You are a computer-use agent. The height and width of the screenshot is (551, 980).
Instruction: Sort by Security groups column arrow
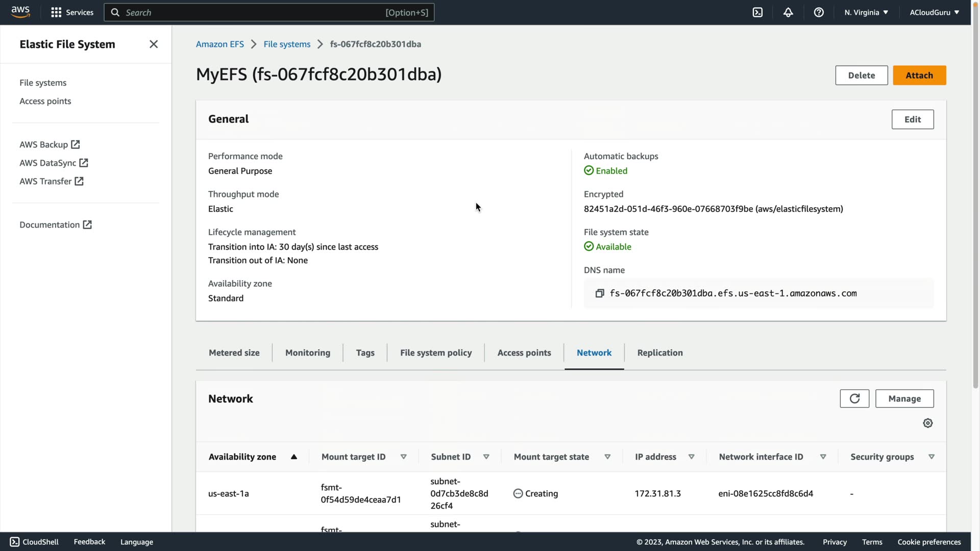tap(932, 457)
